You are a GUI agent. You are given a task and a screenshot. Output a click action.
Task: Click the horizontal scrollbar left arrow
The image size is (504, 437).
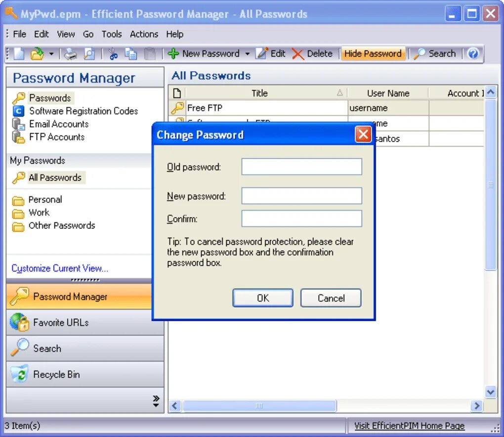tap(174, 406)
